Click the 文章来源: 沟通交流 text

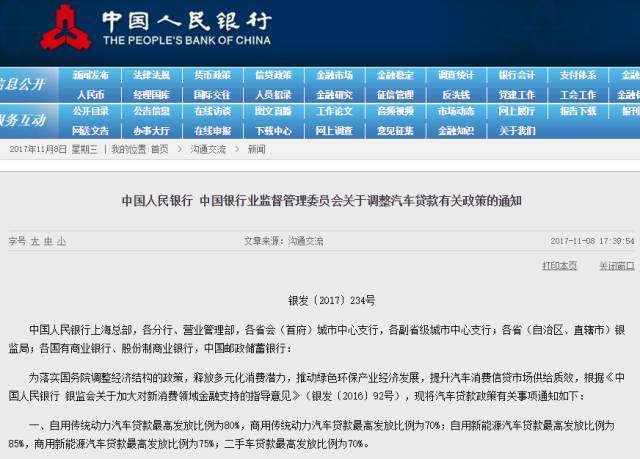coord(283,241)
